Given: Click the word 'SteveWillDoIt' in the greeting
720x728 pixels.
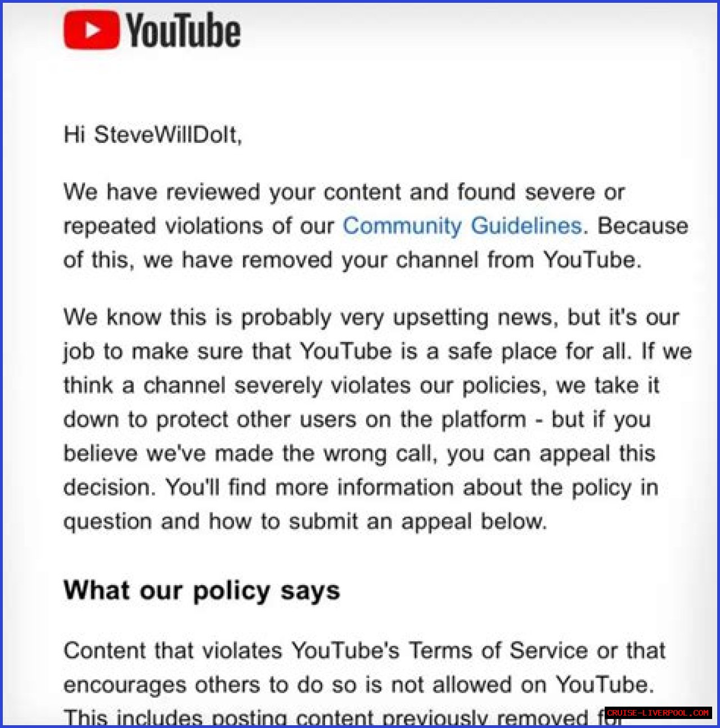Looking at the screenshot, I should pyautogui.click(x=165, y=134).
